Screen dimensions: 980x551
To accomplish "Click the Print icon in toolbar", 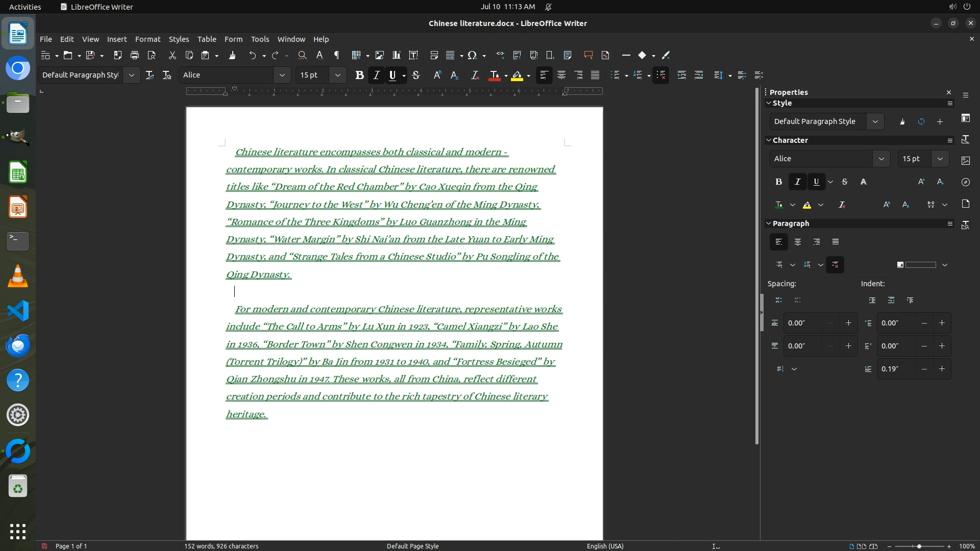I will tap(135, 55).
